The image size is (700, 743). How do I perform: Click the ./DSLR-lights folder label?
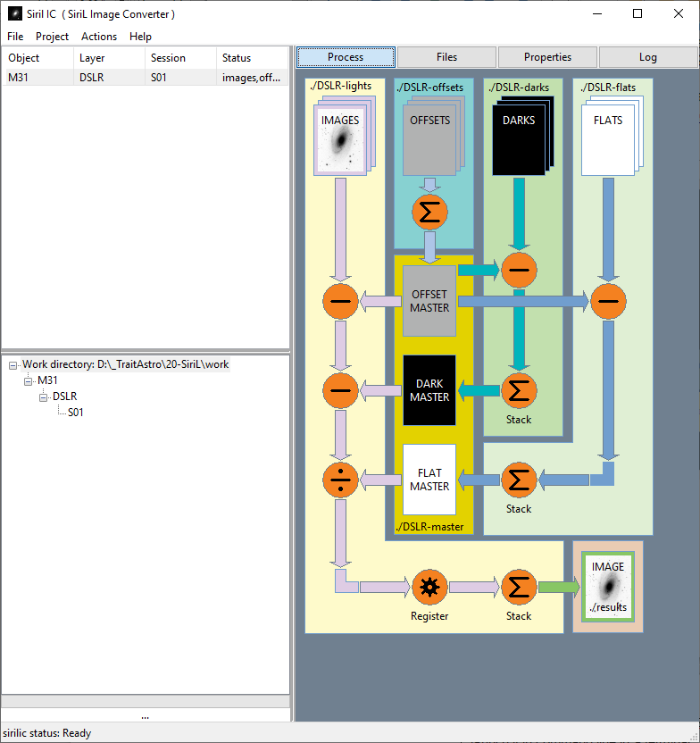click(x=341, y=86)
